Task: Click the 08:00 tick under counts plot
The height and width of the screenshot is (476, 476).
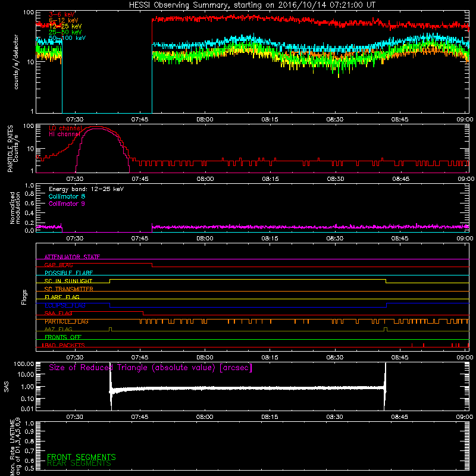Action: [205, 120]
